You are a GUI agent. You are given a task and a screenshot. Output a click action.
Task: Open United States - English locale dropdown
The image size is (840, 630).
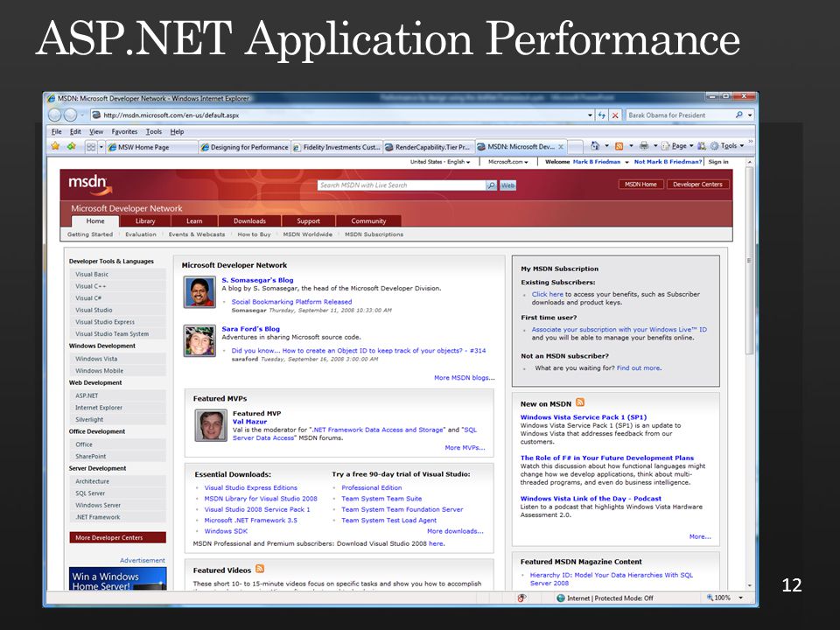[440, 162]
